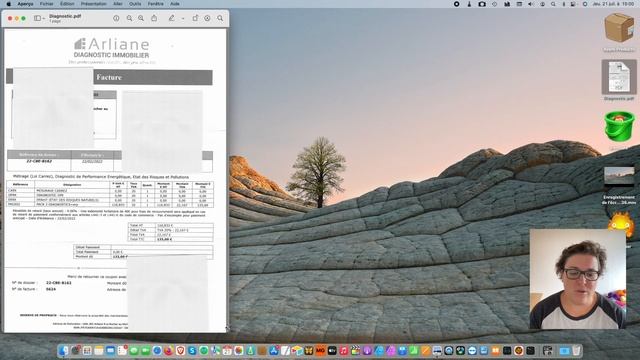Image resolution: width=640 pixels, height=360 pixels.
Task: Click the webcam video overlay
Action: click(578, 279)
